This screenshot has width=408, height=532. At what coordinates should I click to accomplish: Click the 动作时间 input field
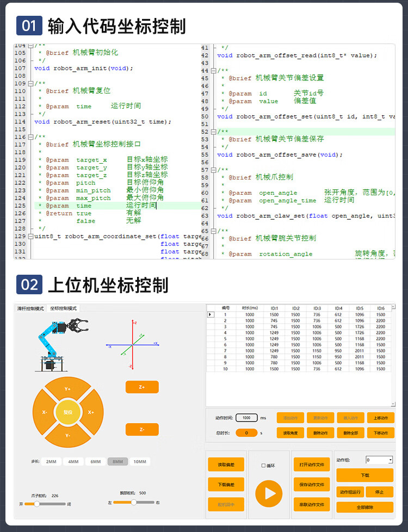click(x=246, y=418)
